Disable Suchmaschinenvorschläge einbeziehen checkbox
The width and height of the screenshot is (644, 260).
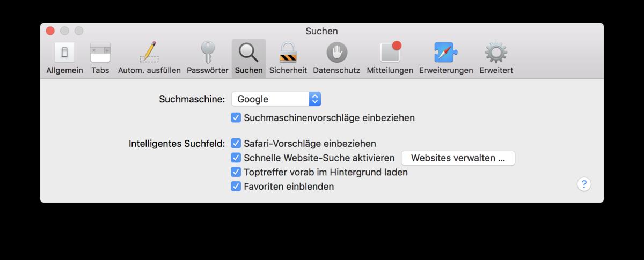pos(236,117)
